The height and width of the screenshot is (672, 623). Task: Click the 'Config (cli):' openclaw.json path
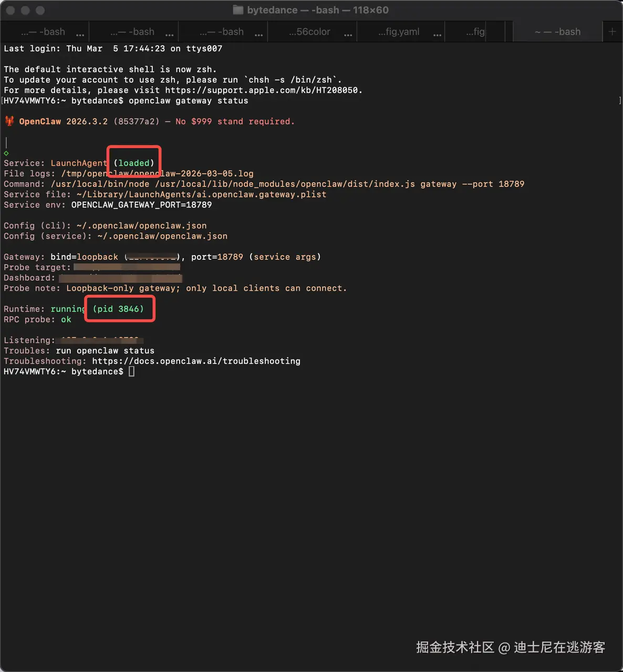click(x=141, y=226)
